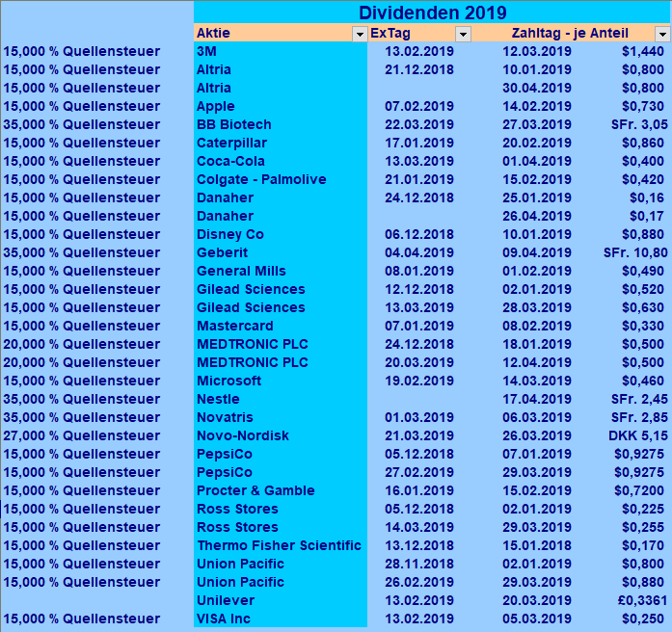Click Disney Co ExTag 06.12.2018

click(x=419, y=234)
